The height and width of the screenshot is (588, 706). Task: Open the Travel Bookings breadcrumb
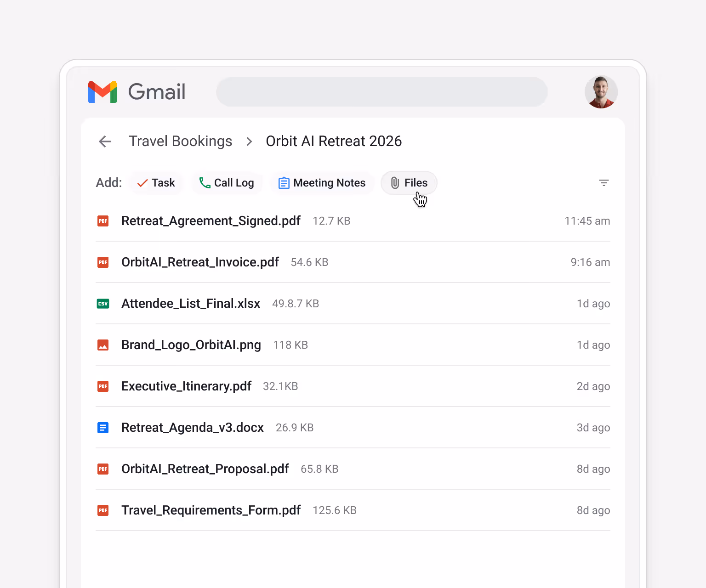coord(180,141)
